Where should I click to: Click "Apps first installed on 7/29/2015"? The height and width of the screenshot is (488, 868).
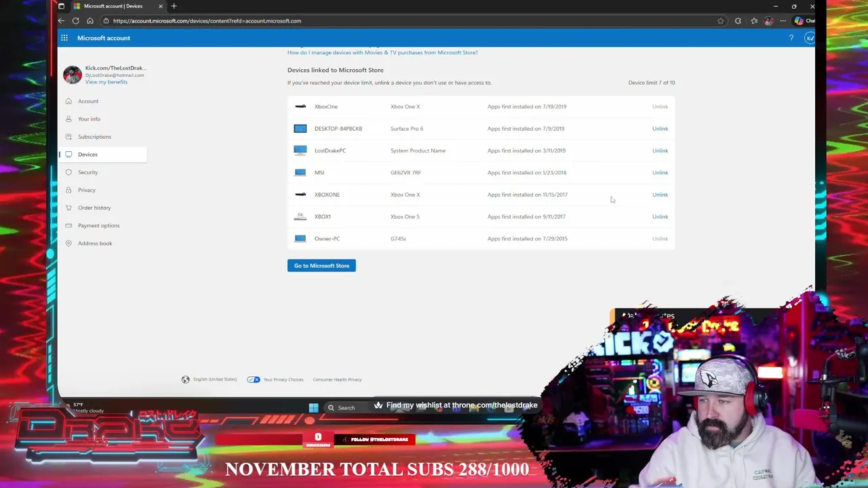[x=528, y=239]
